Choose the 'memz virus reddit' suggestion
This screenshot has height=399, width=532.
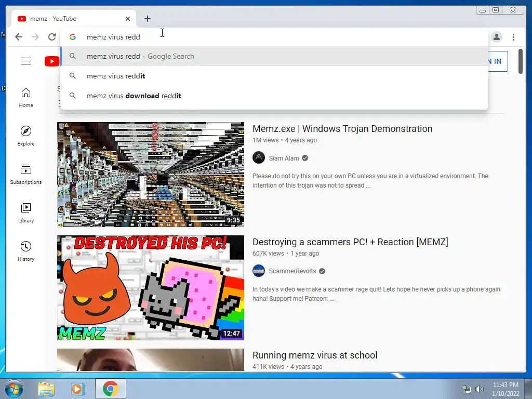[x=274, y=76]
